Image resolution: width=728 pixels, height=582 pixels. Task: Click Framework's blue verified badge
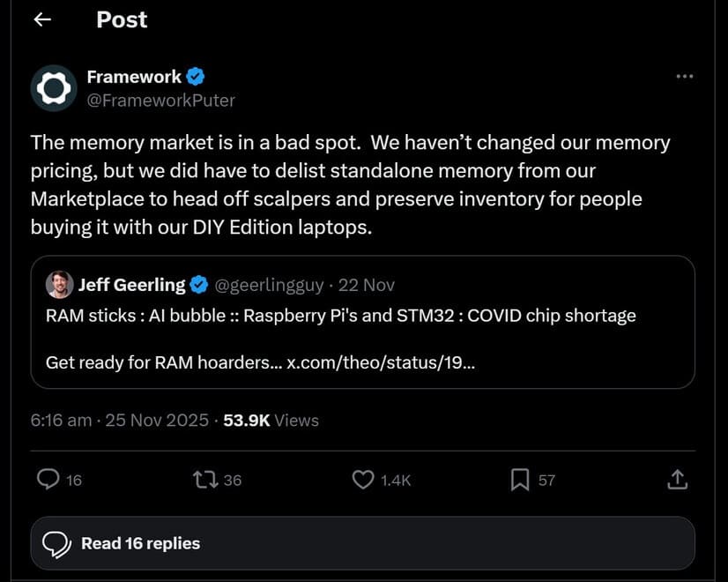click(197, 77)
